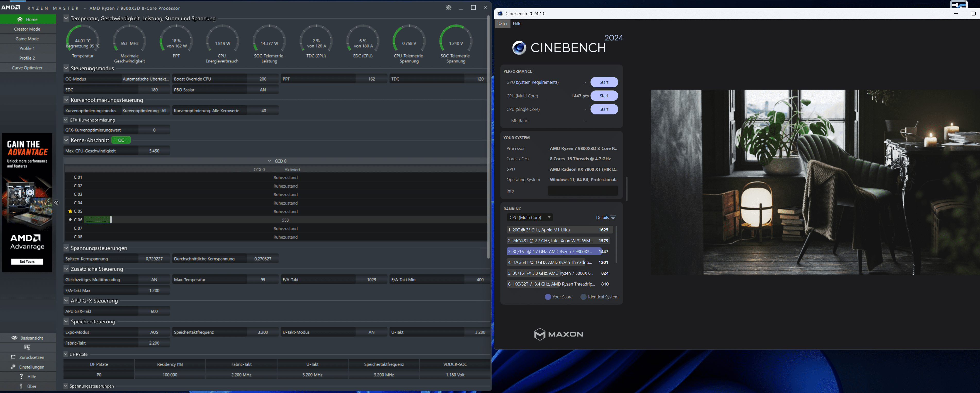Collapse sidebar with the double chevron

pyautogui.click(x=56, y=203)
